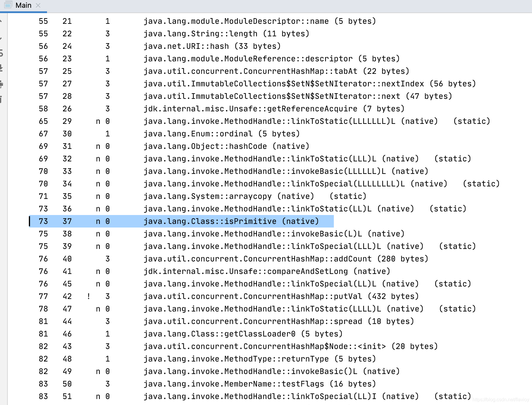Image resolution: width=532 pixels, height=405 pixels.
Task: Toggle soft-wrap in the console gutter
Action: [x=1, y=54]
